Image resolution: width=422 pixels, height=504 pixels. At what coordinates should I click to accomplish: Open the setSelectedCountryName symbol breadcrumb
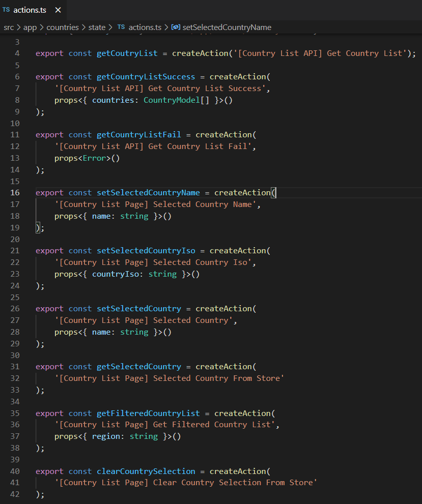(227, 27)
